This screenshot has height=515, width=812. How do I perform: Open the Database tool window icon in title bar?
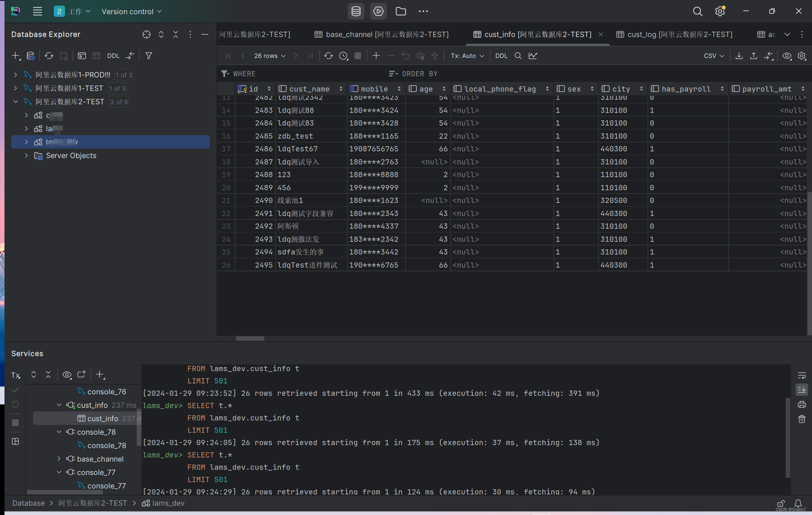pyautogui.click(x=356, y=11)
